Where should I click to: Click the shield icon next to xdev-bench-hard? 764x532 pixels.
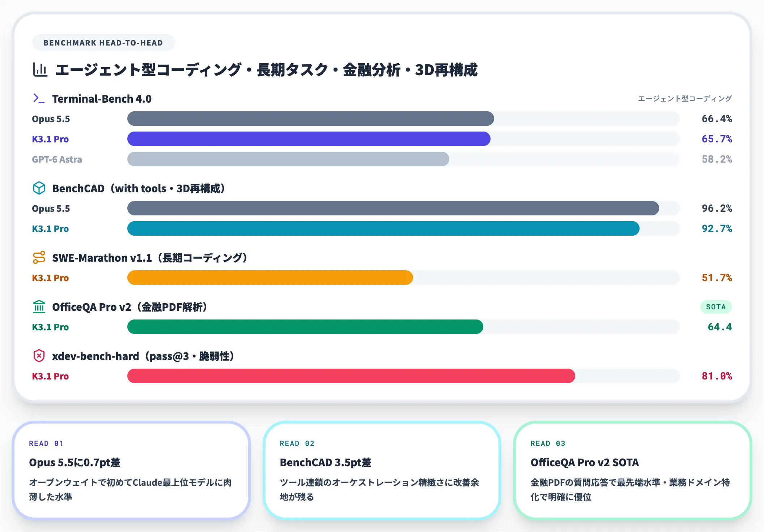click(39, 356)
